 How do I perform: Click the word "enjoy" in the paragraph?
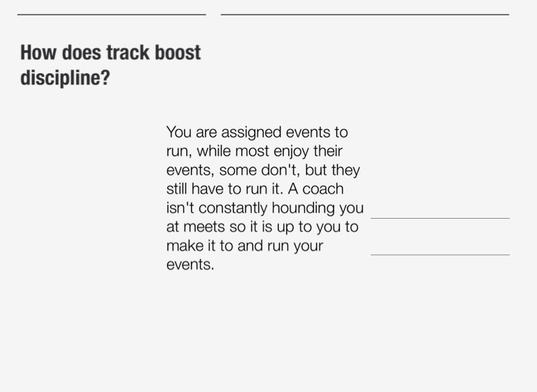point(299,152)
